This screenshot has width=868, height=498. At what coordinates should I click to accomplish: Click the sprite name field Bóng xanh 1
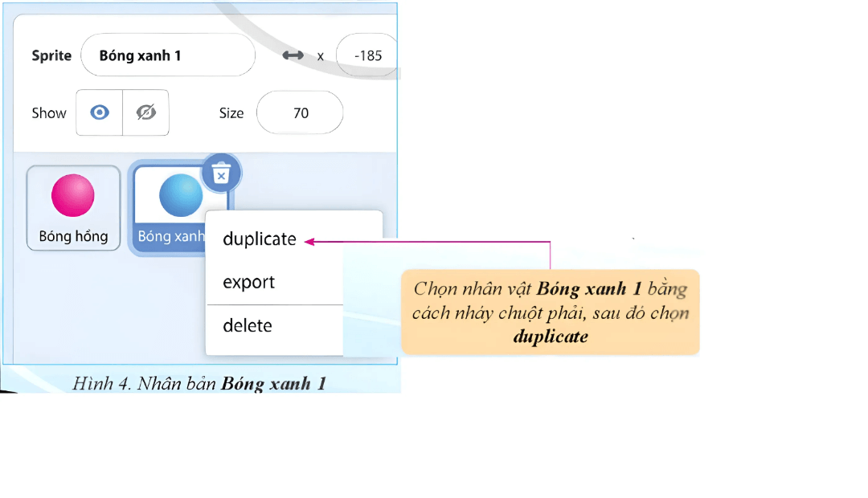tap(167, 55)
